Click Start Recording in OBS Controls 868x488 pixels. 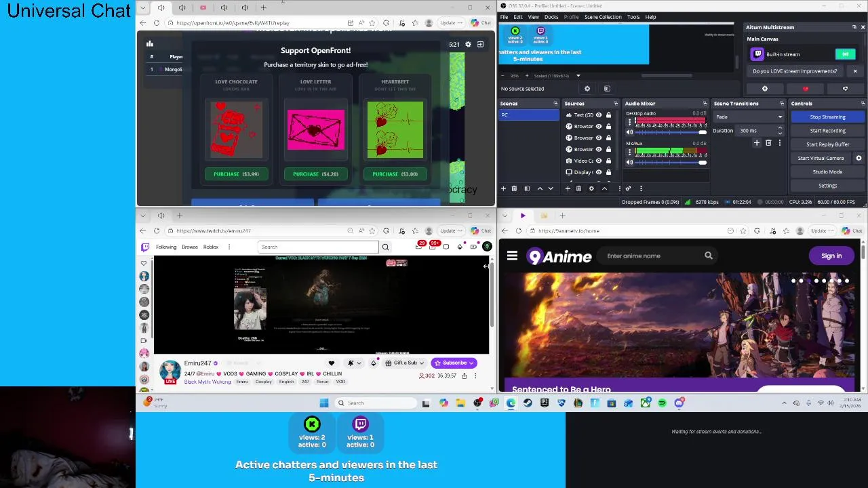point(827,130)
